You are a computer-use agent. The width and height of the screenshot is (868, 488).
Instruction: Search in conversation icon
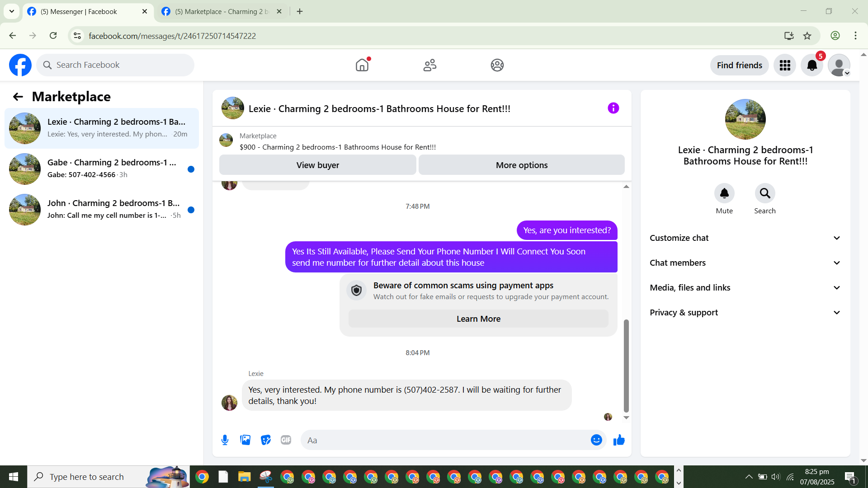[x=765, y=193]
